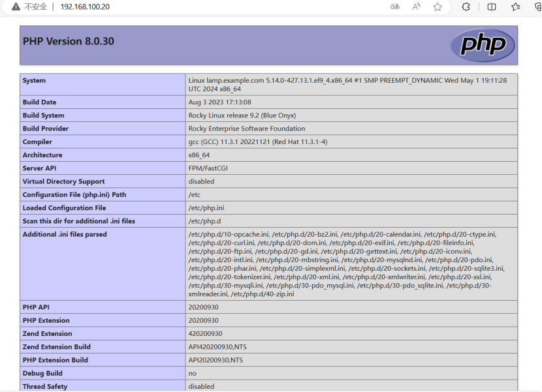Select Rocky Enterprise Software Foundation text
Screen dimensions: 542x392
[x=247, y=128]
